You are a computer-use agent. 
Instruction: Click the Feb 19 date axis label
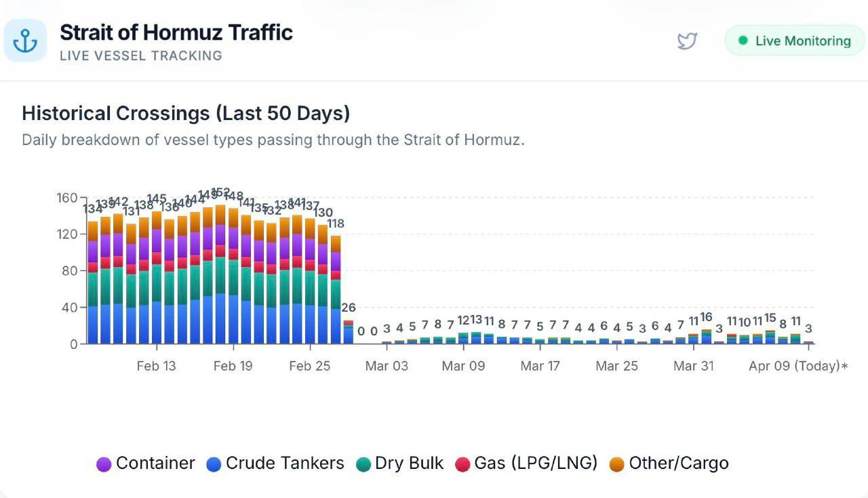click(x=233, y=367)
